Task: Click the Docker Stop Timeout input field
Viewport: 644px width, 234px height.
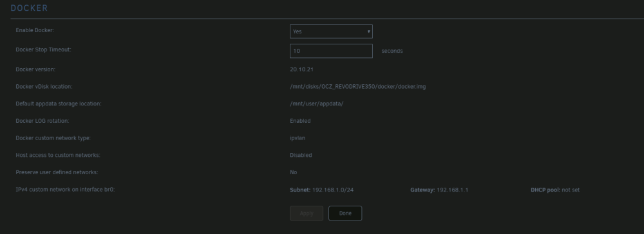Action: (x=331, y=51)
